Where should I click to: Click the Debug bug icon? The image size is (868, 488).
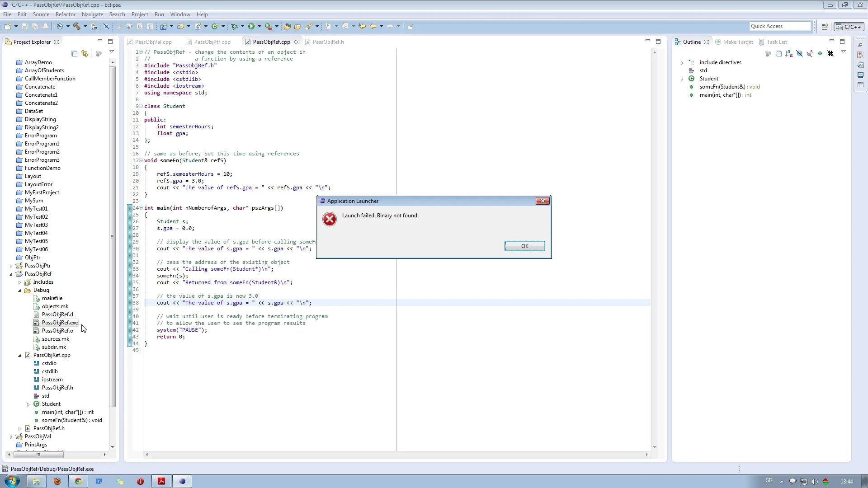234,26
